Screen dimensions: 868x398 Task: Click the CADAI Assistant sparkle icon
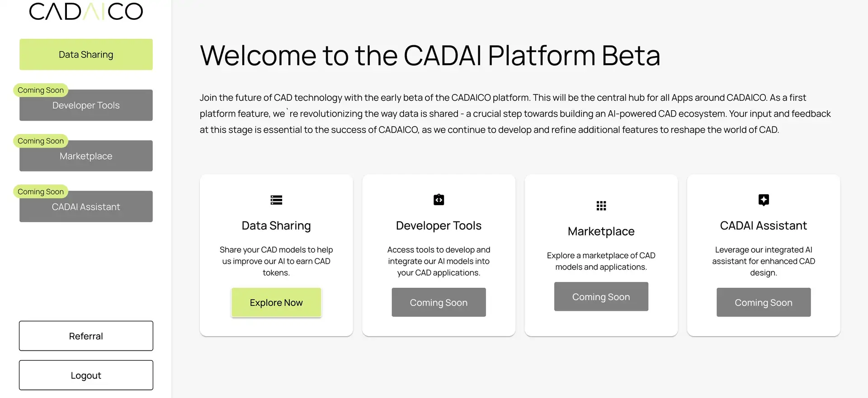764,200
